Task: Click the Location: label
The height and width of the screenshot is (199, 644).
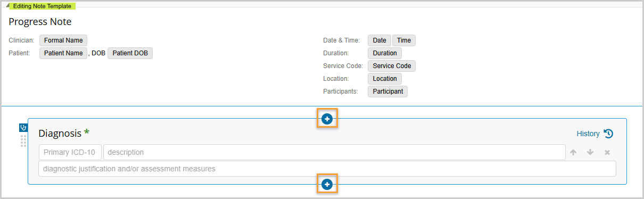Action: (x=336, y=79)
